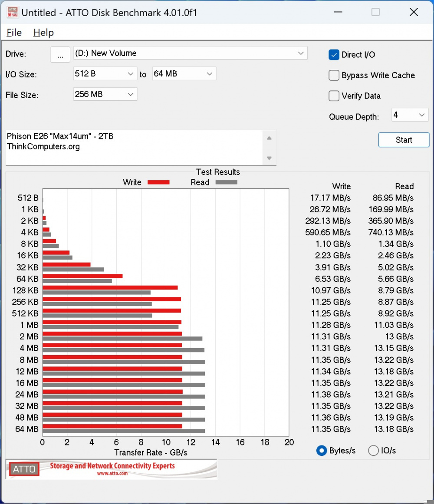Enable the Verify Data checkbox

click(x=334, y=96)
